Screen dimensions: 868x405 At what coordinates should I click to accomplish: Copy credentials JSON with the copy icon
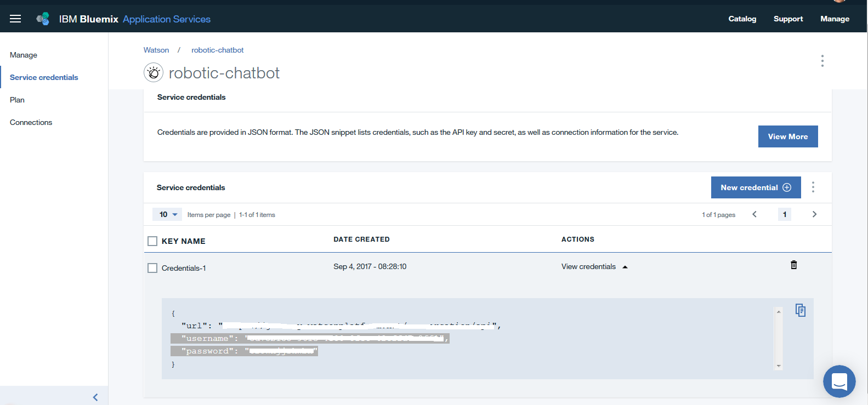801,310
